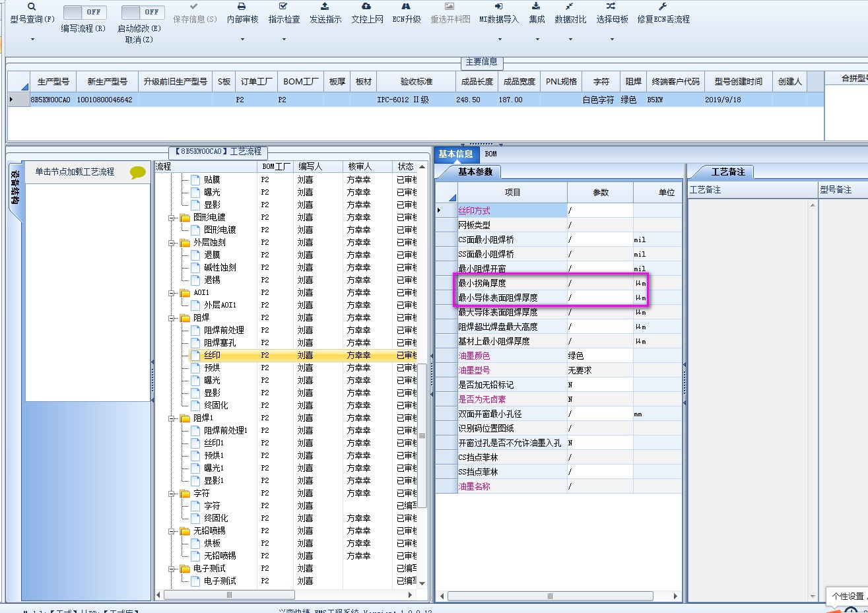868x613 pixels.
Task: Open 内部审核 printer icon
Action: click(242, 7)
